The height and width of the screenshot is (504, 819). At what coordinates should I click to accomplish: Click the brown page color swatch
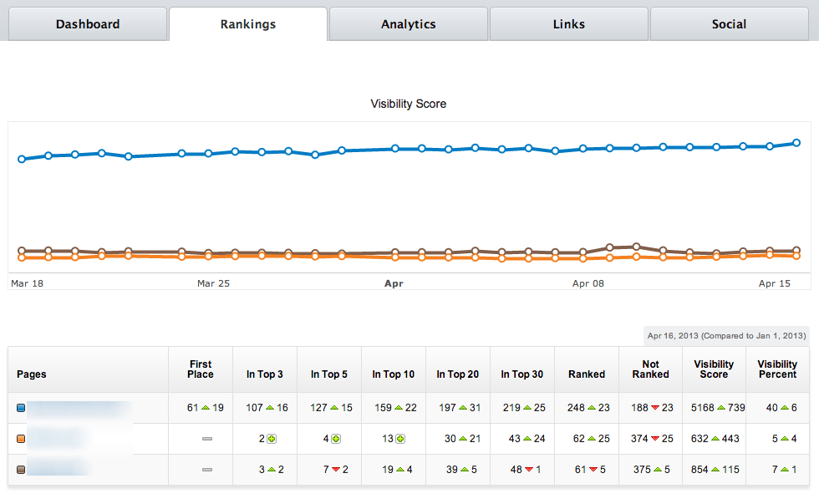(21, 470)
